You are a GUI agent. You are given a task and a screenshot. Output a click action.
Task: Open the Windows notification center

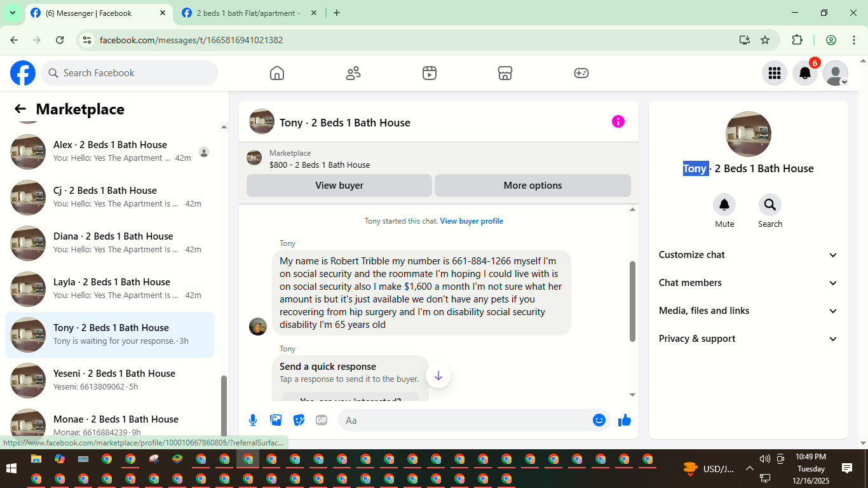pyautogui.click(x=847, y=468)
